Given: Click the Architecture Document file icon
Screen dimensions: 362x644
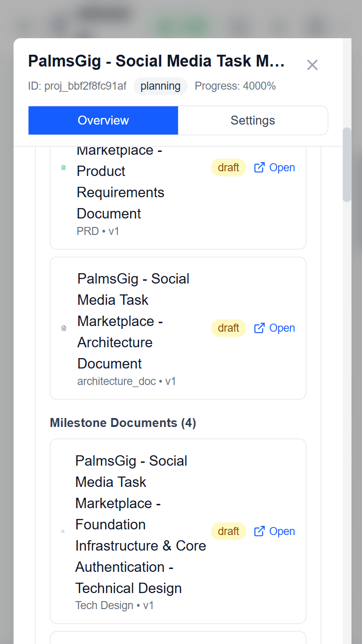Looking at the screenshot, I should (x=64, y=328).
